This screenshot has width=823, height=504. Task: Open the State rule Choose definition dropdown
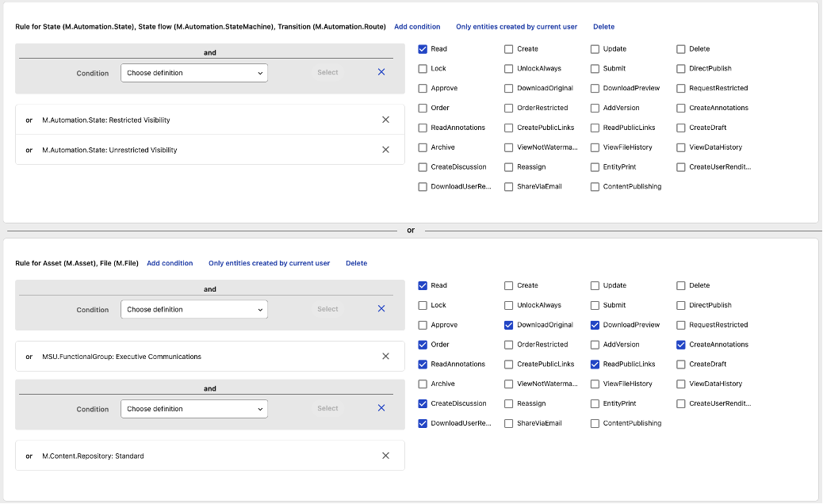[x=194, y=73]
